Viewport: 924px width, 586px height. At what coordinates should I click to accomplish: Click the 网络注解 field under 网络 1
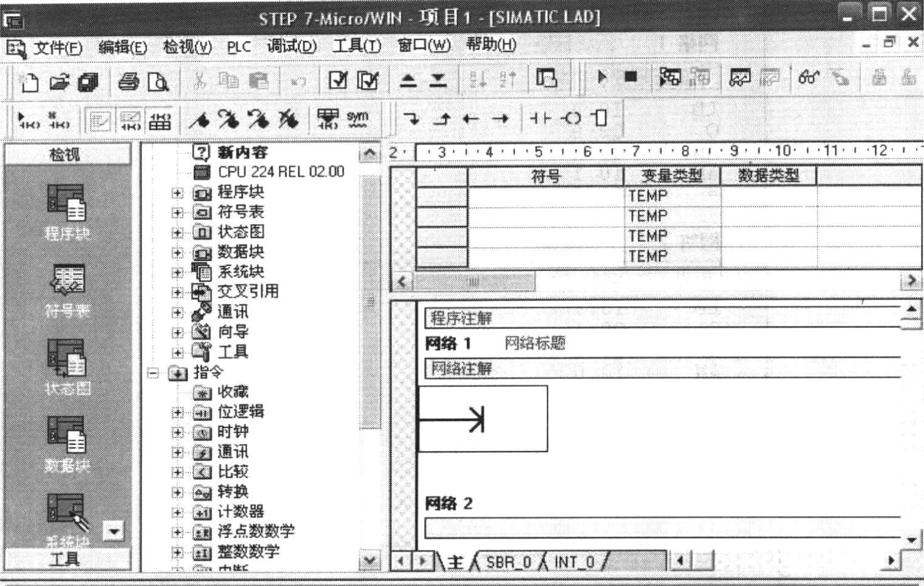pos(662,368)
